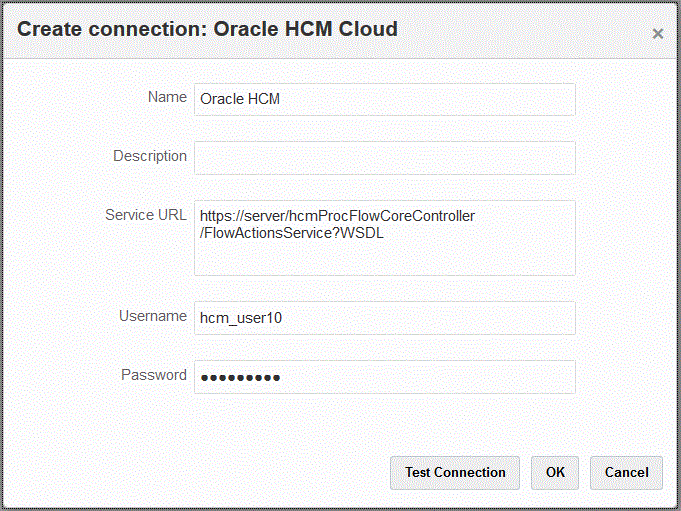Viewport: 681px width, 511px height.
Task: Click the "Username" field label
Action: point(153,316)
